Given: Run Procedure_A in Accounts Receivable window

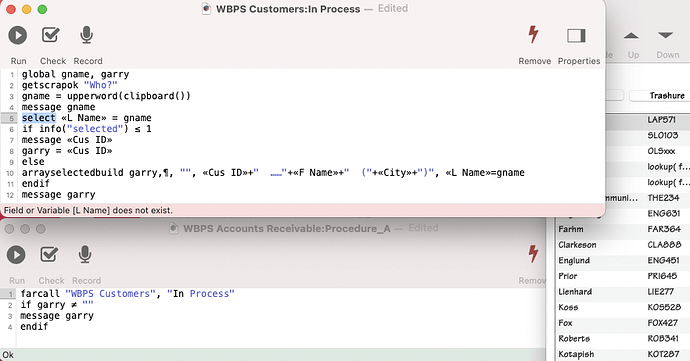Looking at the screenshot, I should tap(16, 254).
